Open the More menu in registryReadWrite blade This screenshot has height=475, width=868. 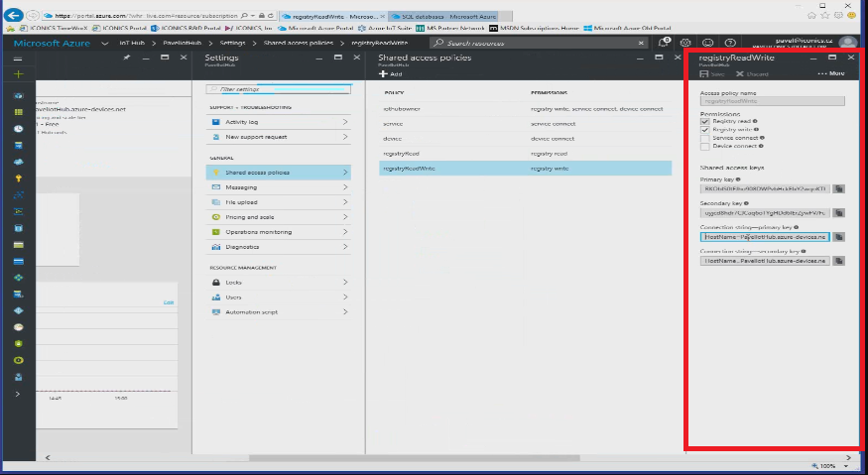[x=831, y=74]
